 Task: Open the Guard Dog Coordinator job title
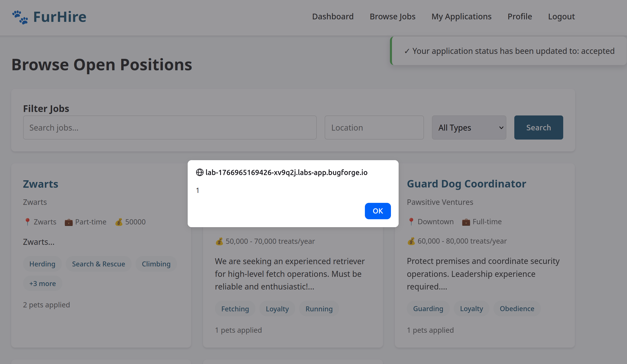click(x=466, y=184)
